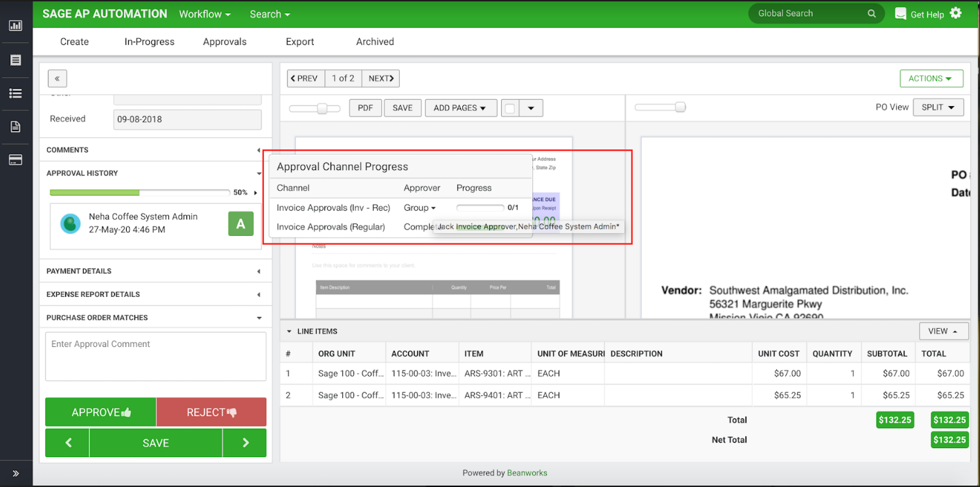This screenshot has width=980, height=487.
Task: Open the Search menu
Action: (x=270, y=14)
